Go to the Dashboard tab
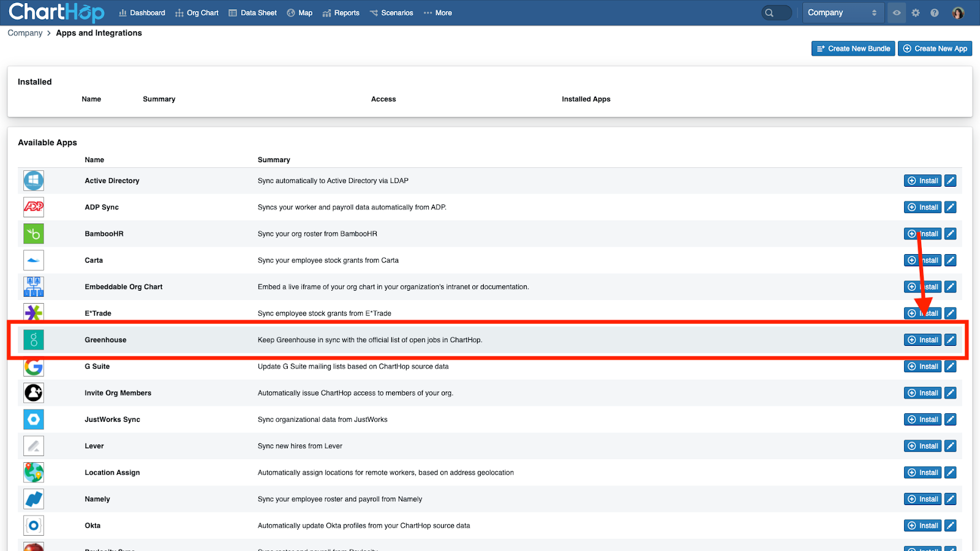 [142, 13]
